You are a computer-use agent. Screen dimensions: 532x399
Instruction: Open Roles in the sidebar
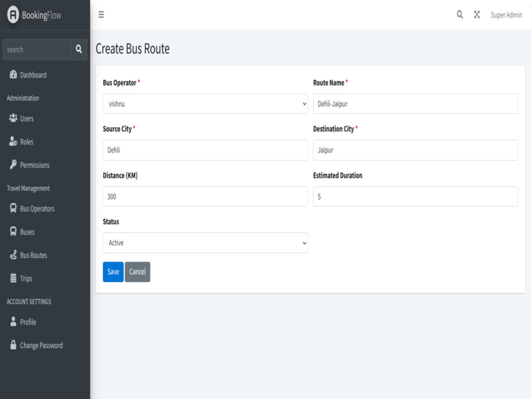click(45, 142)
